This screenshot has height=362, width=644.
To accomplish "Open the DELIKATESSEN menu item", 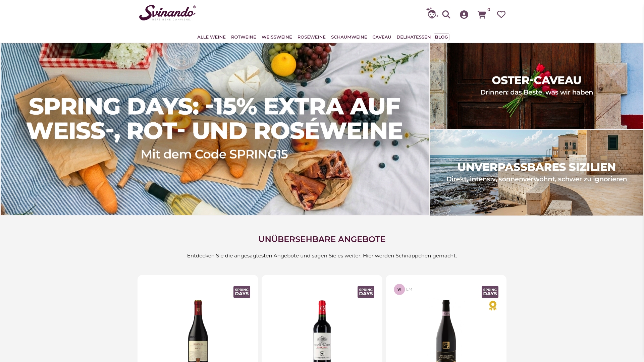I will (414, 37).
